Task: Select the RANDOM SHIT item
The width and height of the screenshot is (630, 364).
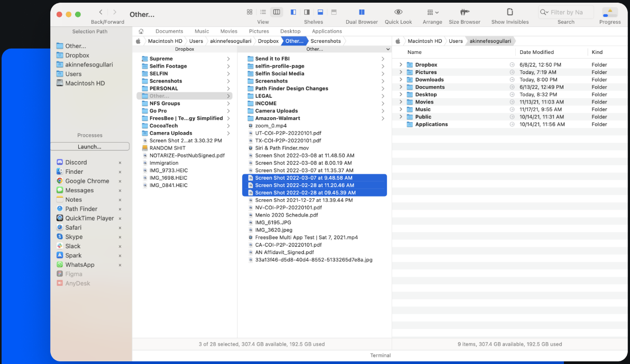Action: pyautogui.click(x=167, y=148)
